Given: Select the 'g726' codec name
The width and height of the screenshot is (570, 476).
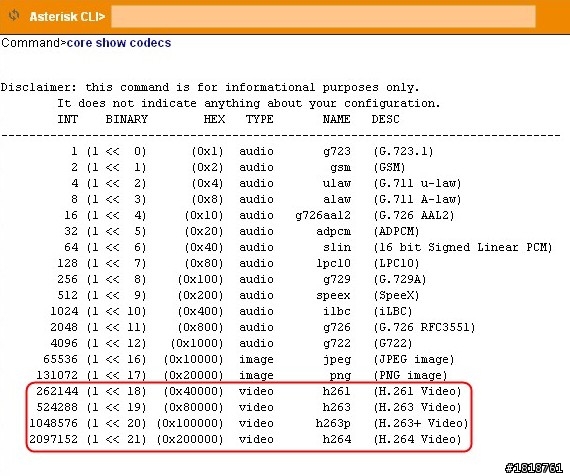Looking at the screenshot, I should click(337, 327).
